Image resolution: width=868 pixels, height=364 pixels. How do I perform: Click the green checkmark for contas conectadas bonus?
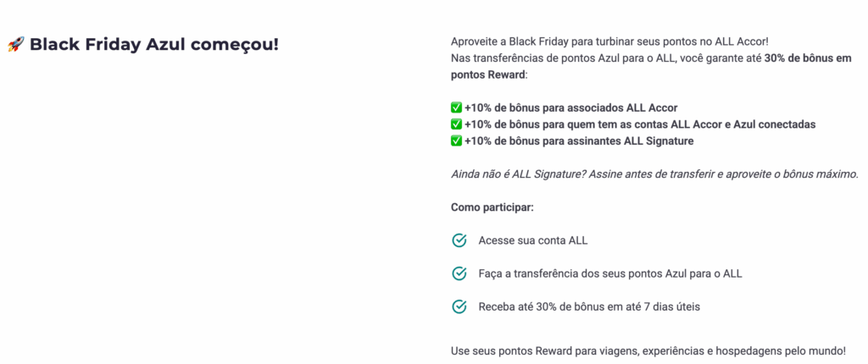pyautogui.click(x=457, y=124)
